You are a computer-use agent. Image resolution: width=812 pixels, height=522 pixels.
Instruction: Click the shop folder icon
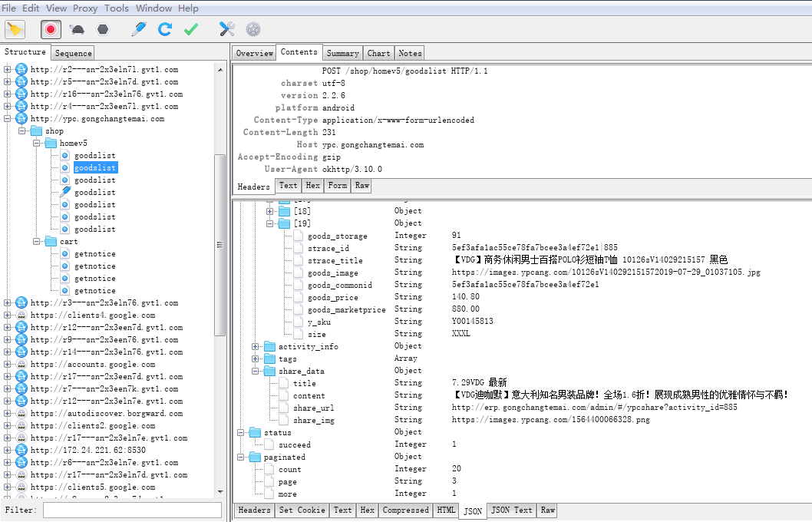(36, 131)
